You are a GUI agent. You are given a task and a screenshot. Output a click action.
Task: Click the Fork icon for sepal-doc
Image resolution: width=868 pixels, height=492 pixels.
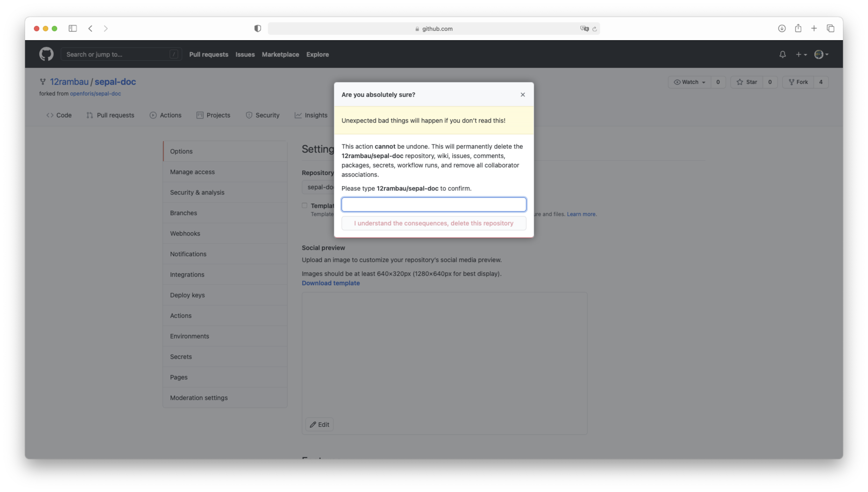(792, 82)
